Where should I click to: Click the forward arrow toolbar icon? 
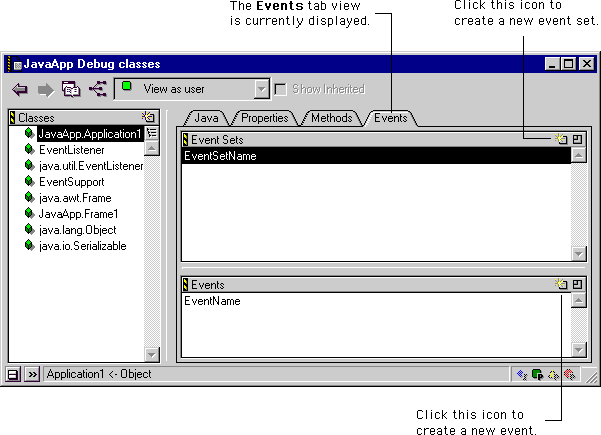46,90
